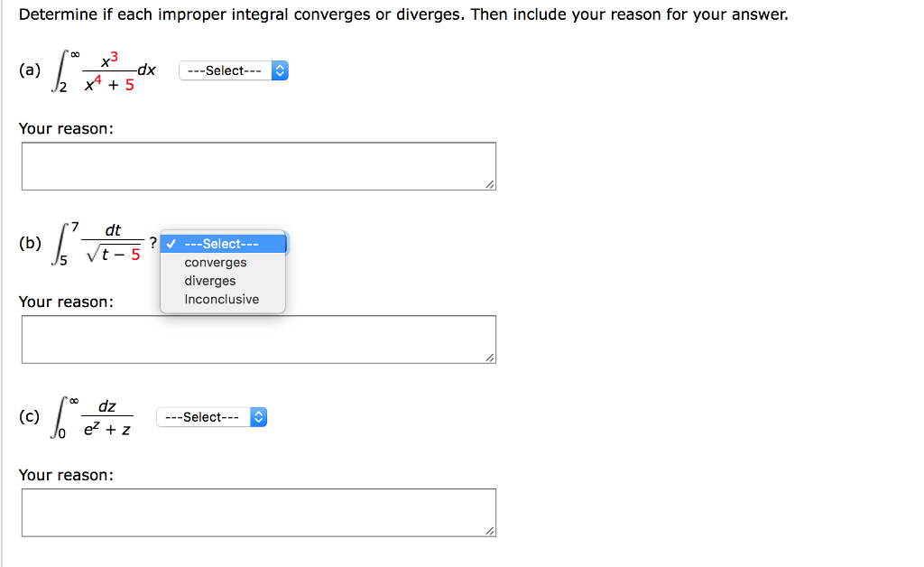Open the answer dropdown for part (a)

coord(233,70)
